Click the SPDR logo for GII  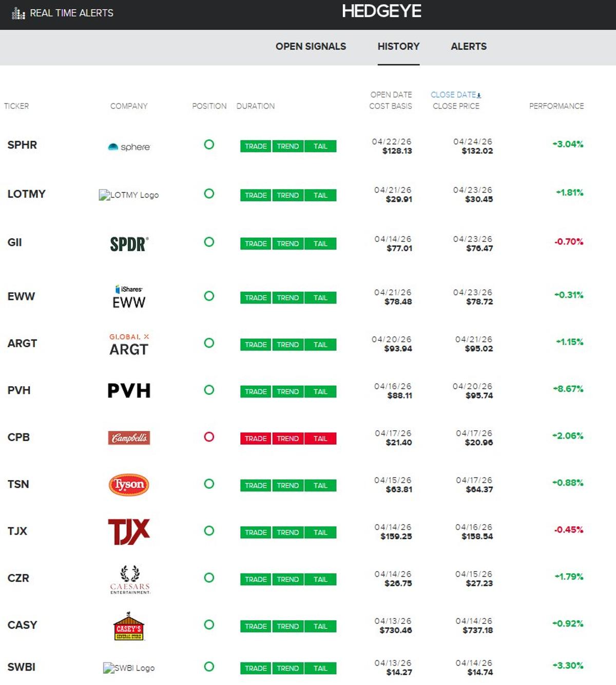(x=129, y=244)
